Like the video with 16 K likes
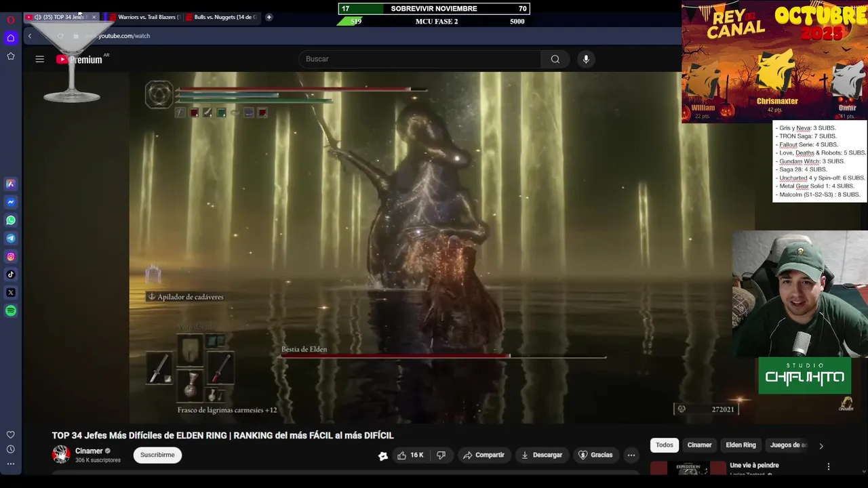868x488 pixels. (x=410, y=455)
